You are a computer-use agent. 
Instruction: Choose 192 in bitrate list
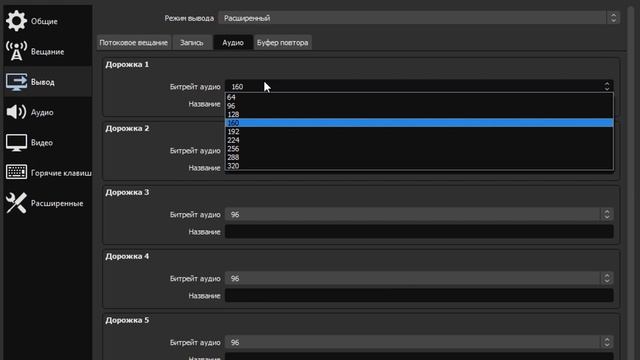[x=419, y=131]
